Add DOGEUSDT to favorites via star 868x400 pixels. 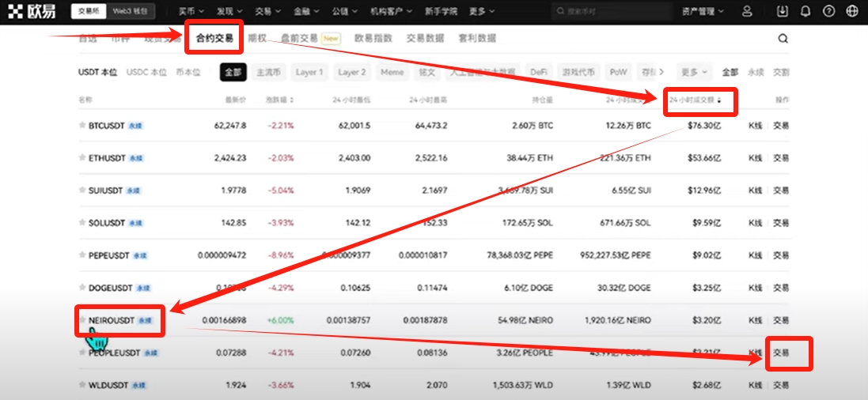tap(82, 288)
